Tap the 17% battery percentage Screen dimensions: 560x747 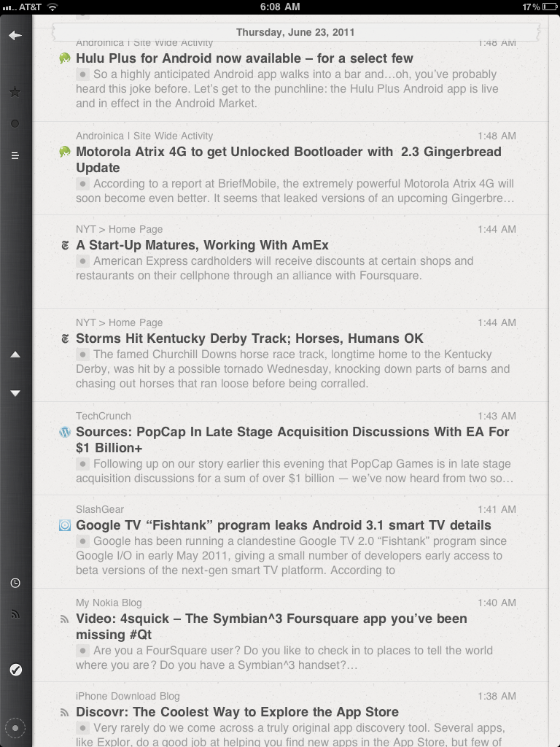[x=531, y=7]
